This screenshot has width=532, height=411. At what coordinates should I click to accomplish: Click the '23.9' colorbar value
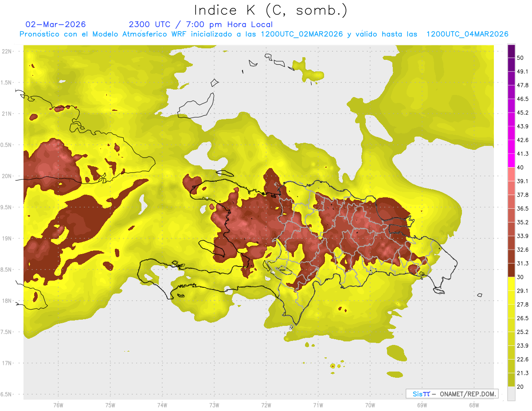[x=523, y=345]
